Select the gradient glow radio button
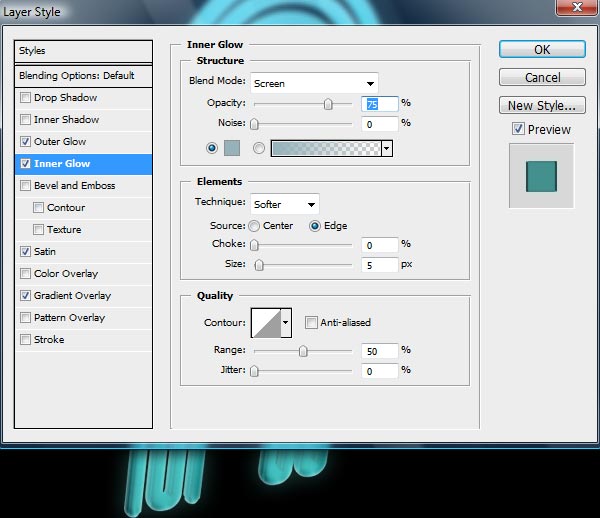The height and width of the screenshot is (518, 600). (259, 148)
